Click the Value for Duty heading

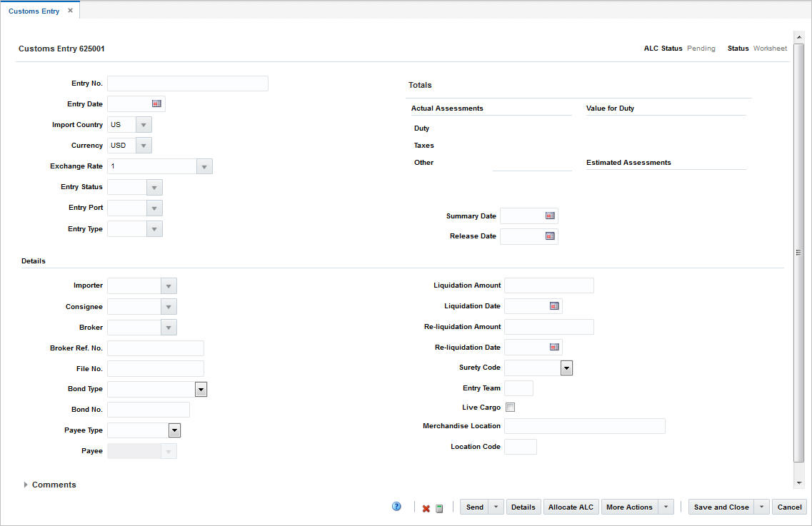coord(610,108)
